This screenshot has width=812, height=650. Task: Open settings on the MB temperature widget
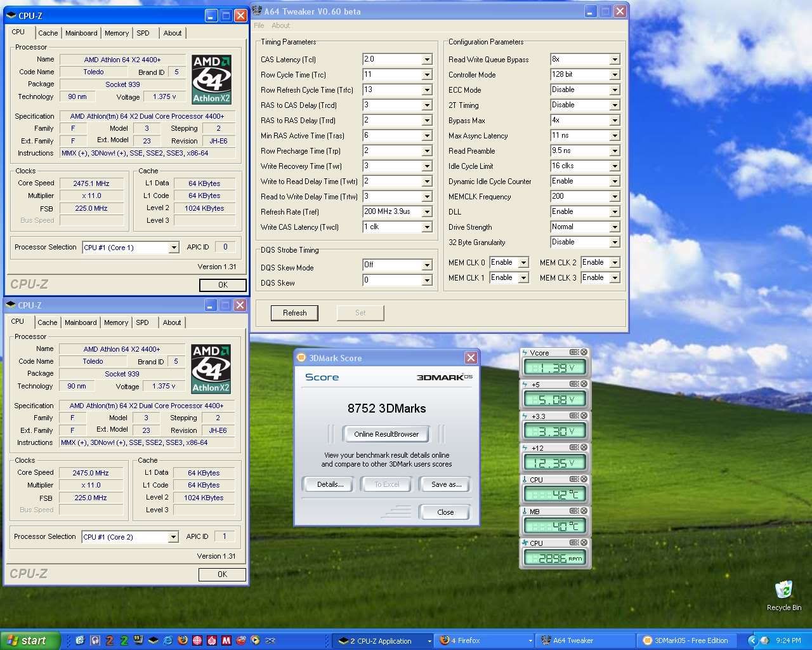click(x=573, y=511)
